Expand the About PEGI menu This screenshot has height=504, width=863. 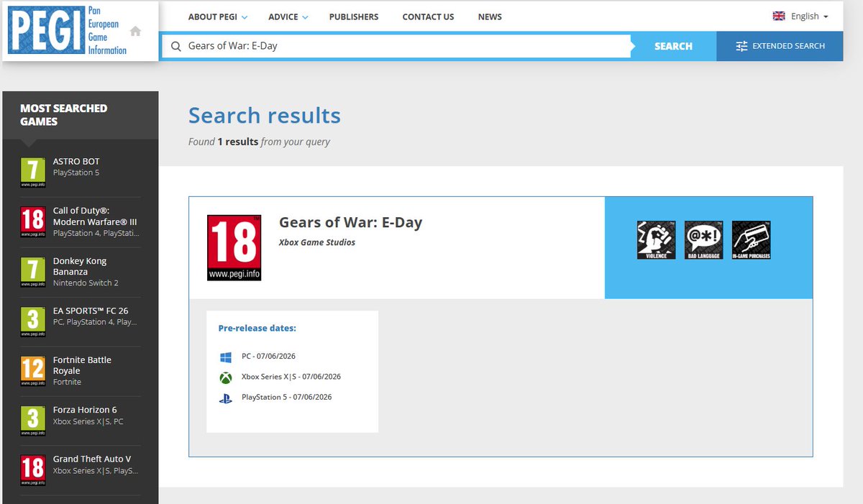pyautogui.click(x=217, y=17)
